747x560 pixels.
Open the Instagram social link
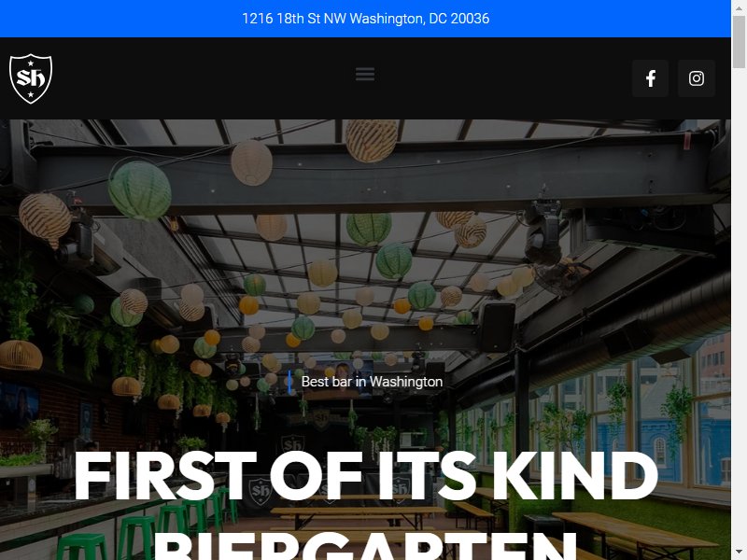696,78
